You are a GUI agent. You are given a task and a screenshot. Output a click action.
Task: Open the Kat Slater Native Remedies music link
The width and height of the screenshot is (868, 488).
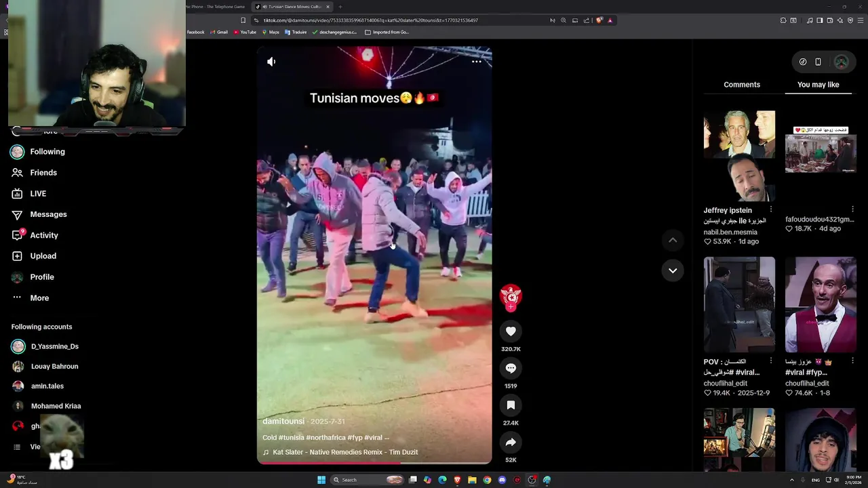[x=340, y=452]
